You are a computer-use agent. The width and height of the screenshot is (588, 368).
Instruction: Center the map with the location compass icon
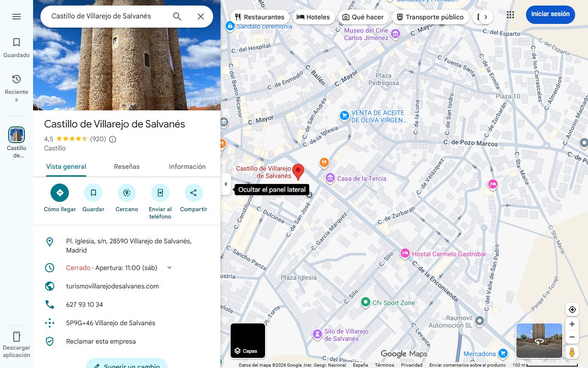[572, 309]
